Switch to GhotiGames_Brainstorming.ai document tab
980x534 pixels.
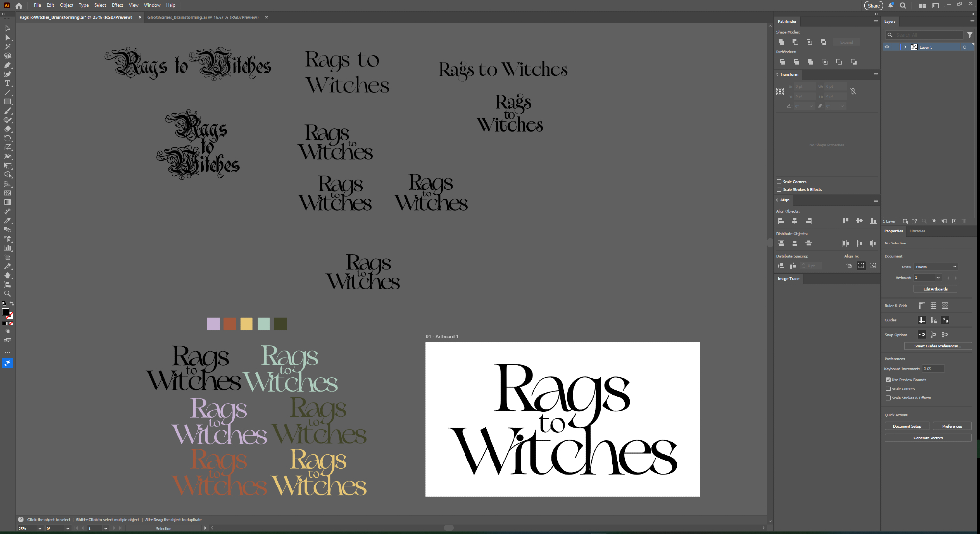(x=203, y=17)
